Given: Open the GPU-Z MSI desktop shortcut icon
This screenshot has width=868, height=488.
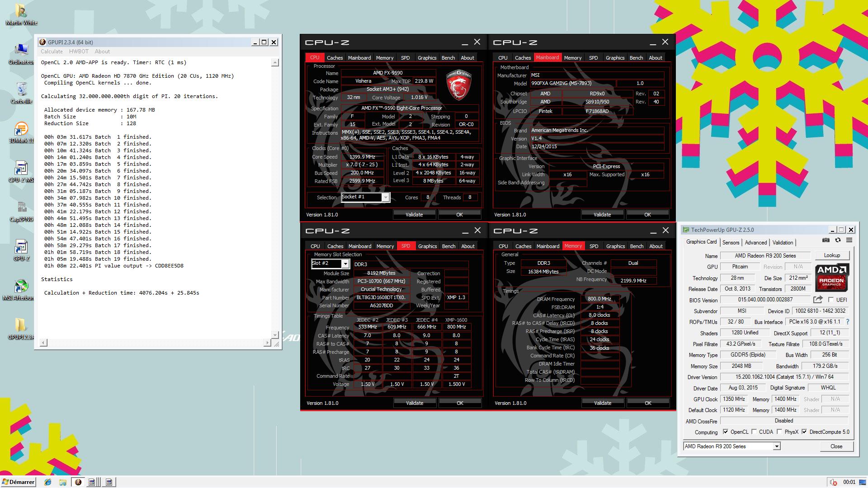Looking at the screenshot, I should (x=21, y=172).
